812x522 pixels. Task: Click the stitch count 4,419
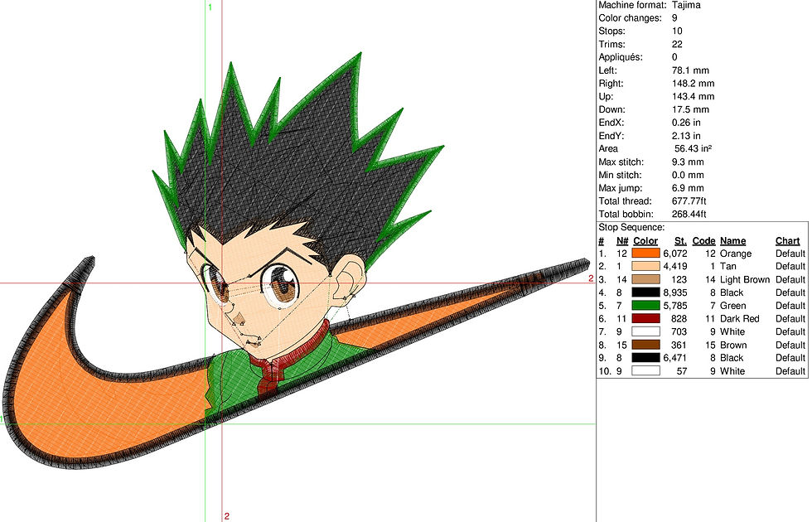[675, 266]
